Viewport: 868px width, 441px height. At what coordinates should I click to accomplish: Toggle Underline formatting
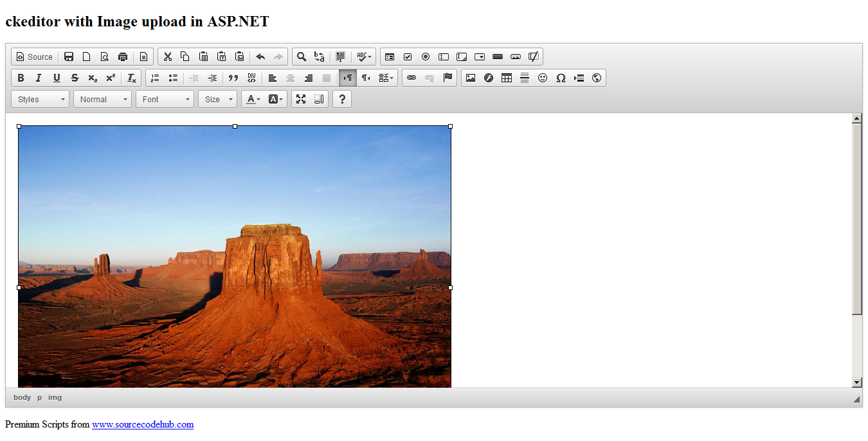click(x=57, y=78)
